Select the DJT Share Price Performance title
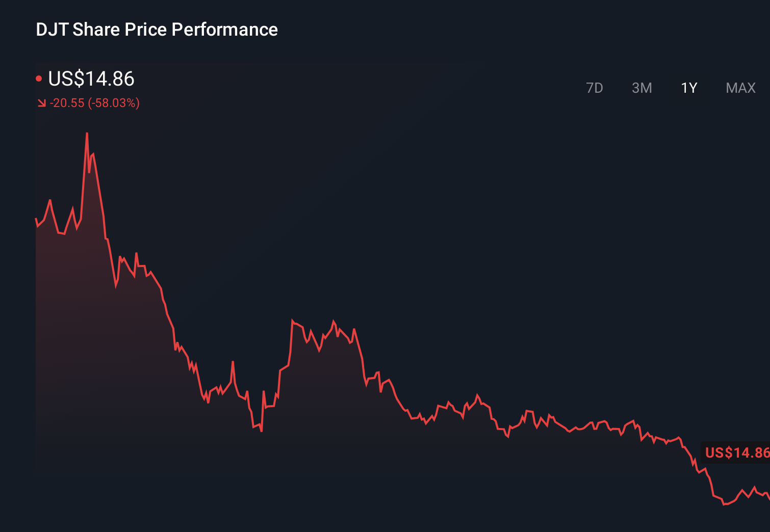This screenshot has height=532, width=770. [x=157, y=30]
